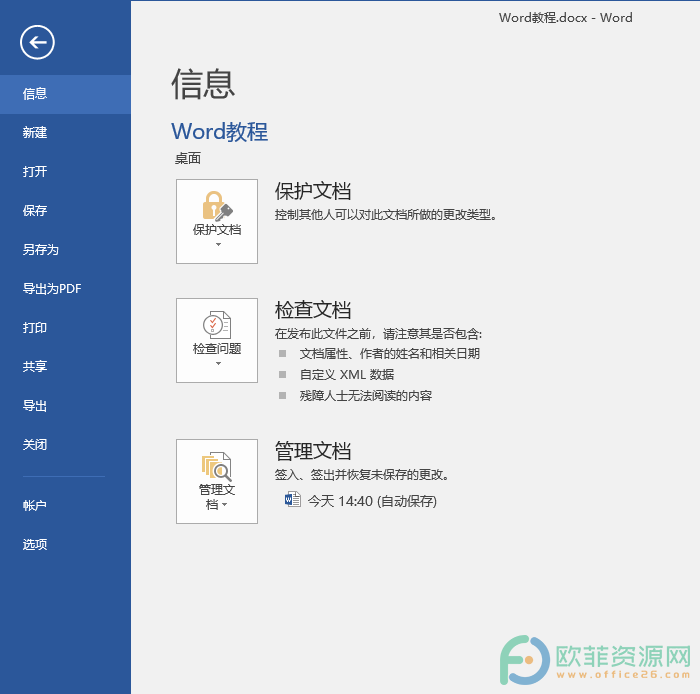Open the 打印 page
The image size is (700, 694).
pos(66,328)
